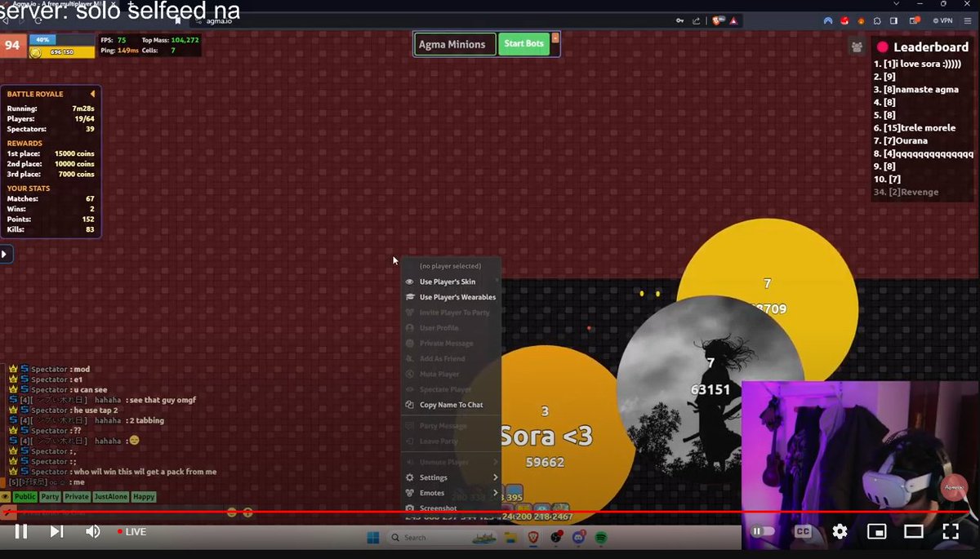The width and height of the screenshot is (980, 559).
Task: Collapse the minions panel orange minus
Action: (x=555, y=38)
